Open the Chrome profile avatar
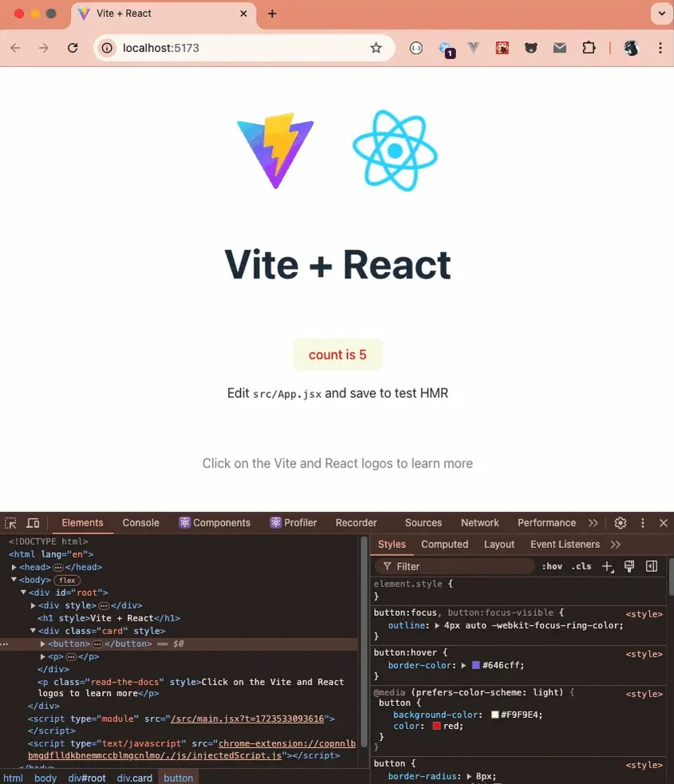The width and height of the screenshot is (674, 784). [632, 48]
